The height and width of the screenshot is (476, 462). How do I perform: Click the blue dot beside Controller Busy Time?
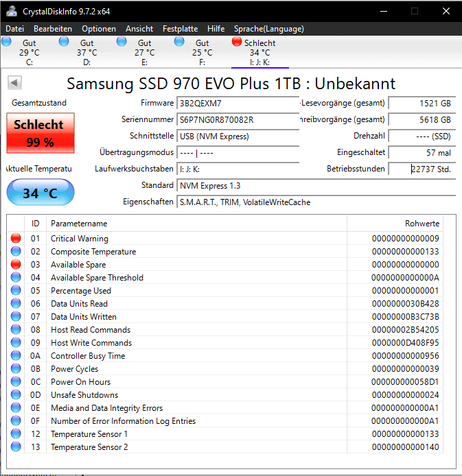16,356
